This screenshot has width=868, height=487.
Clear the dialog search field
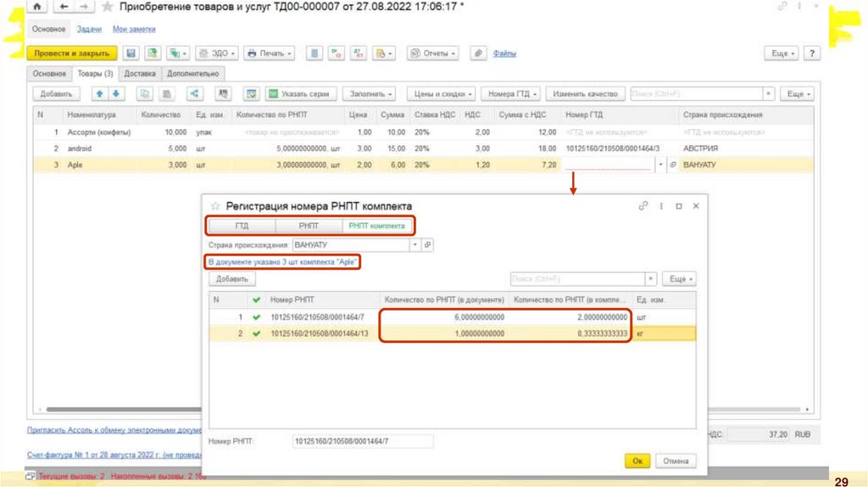click(651, 278)
